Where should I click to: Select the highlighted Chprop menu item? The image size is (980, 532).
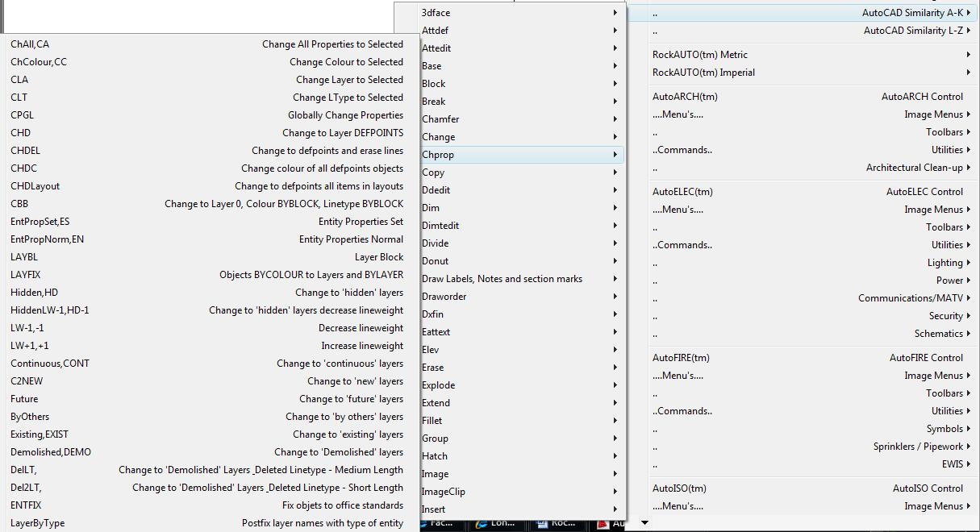pos(521,155)
